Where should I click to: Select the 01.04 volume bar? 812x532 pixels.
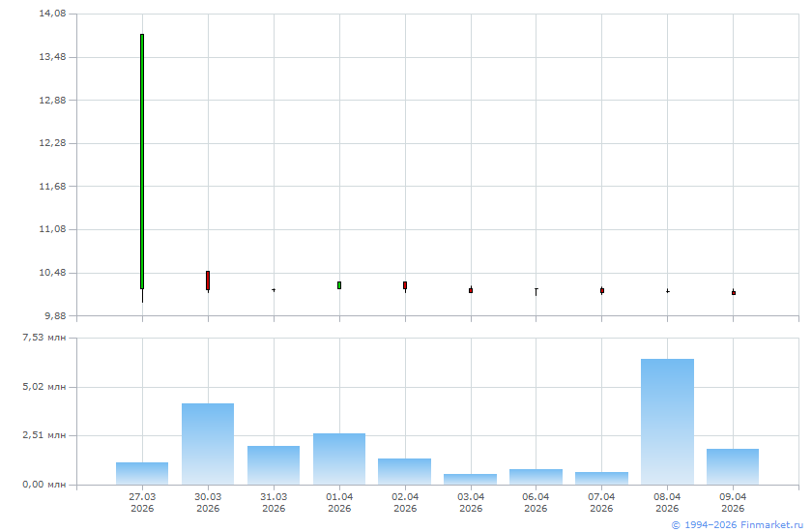click(339, 458)
